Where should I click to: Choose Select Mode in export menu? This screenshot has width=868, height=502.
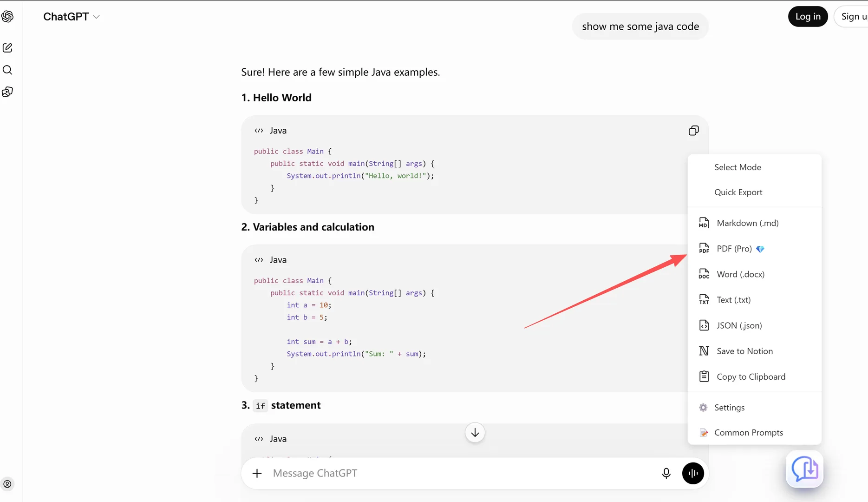755,167
